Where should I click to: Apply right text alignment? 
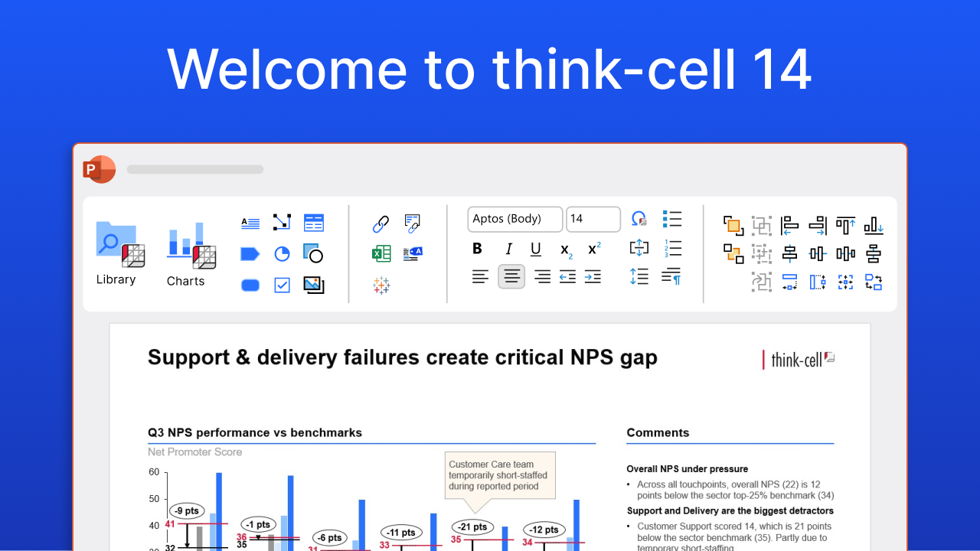click(542, 276)
